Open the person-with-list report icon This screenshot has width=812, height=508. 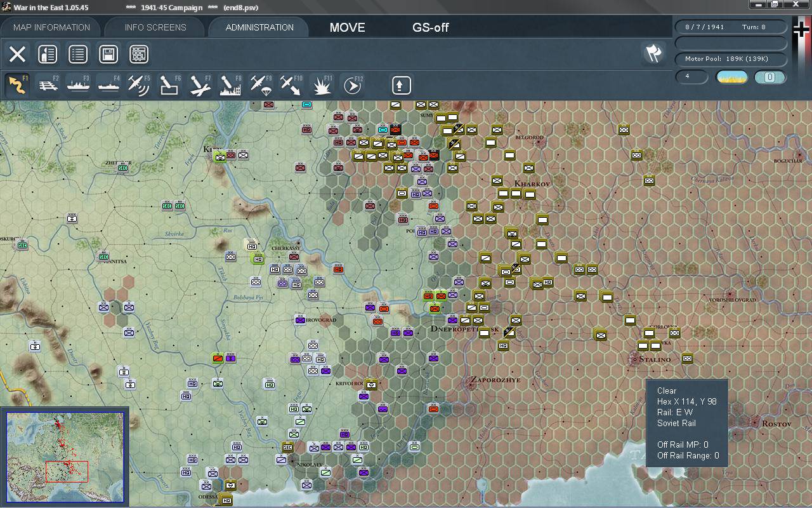(x=48, y=55)
